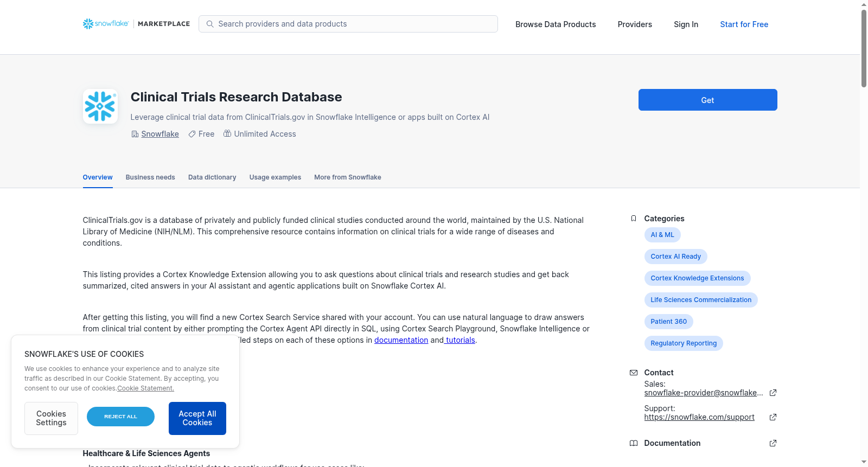Switch to the Business needs tab
The height and width of the screenshot is (467, 868).
tap(150, 177)
